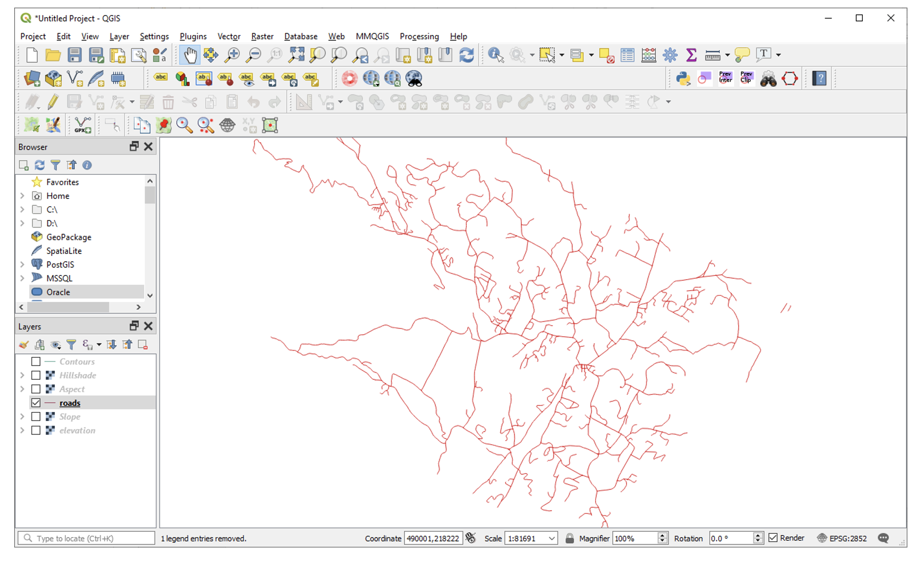Image resolution: width=924 pixels, height=566 pixels.
Task: Open the Vector menu
Action: click(229, 37)
